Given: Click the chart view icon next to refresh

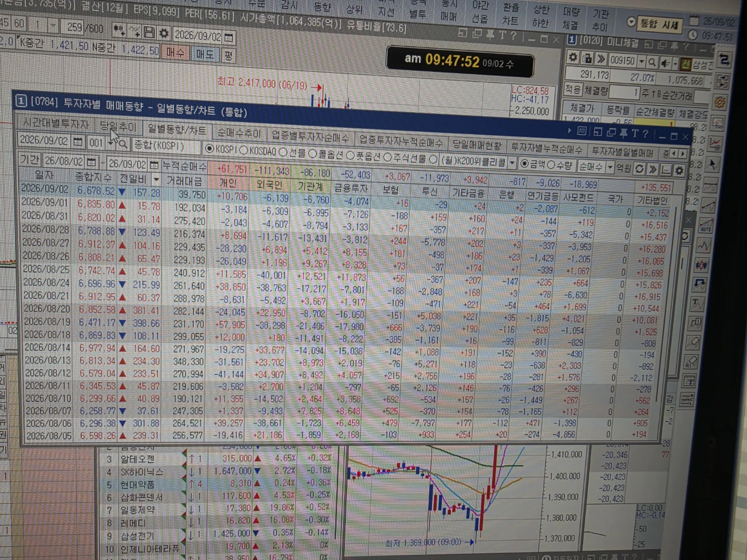Looking at the screenshot, I should click(x=666, y=170).
